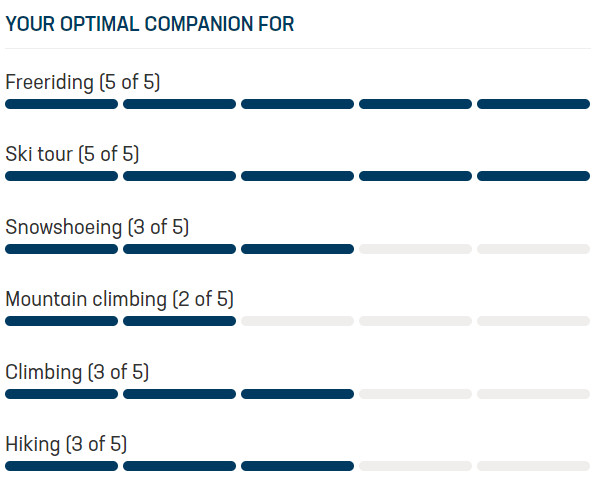Click the third bar segment under Ski tour
Image resolution: width=604 pixels, height=499 pixels.
point(297,176)
